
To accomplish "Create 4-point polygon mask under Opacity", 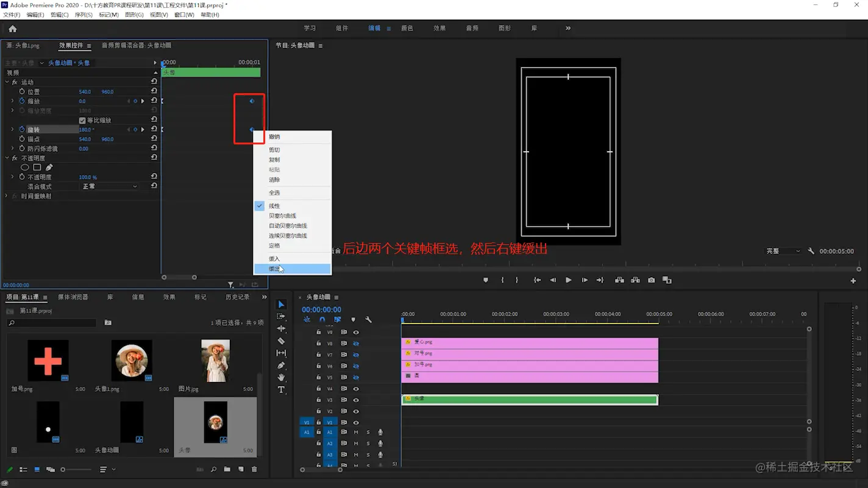I will pyautogui.click(x=37, y=168).
